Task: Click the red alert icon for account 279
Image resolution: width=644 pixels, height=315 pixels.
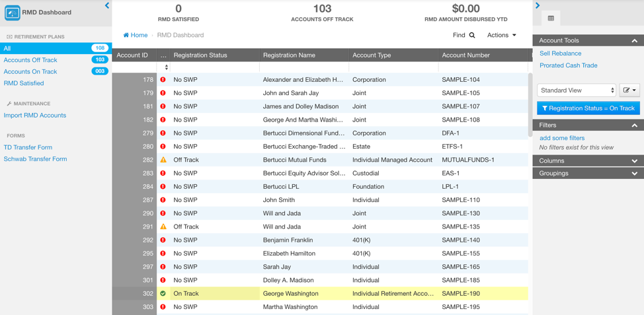Action: [x=163, y=133]
